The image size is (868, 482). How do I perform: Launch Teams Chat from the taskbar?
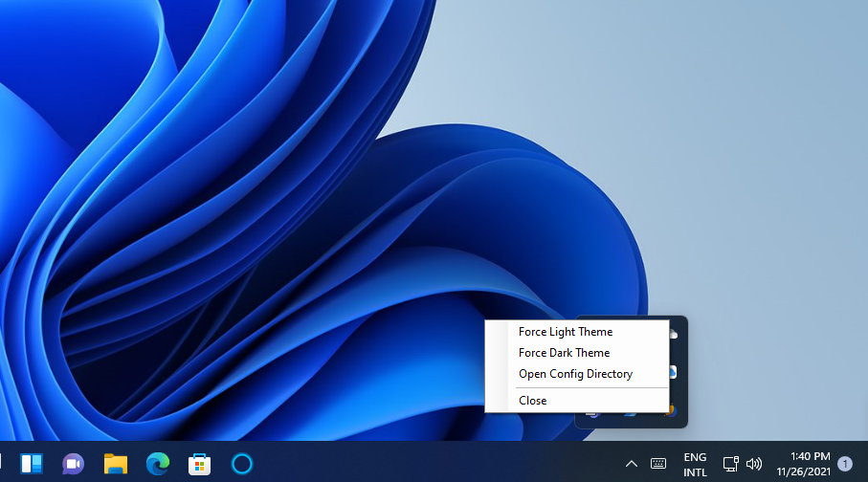tap(73, 464)
